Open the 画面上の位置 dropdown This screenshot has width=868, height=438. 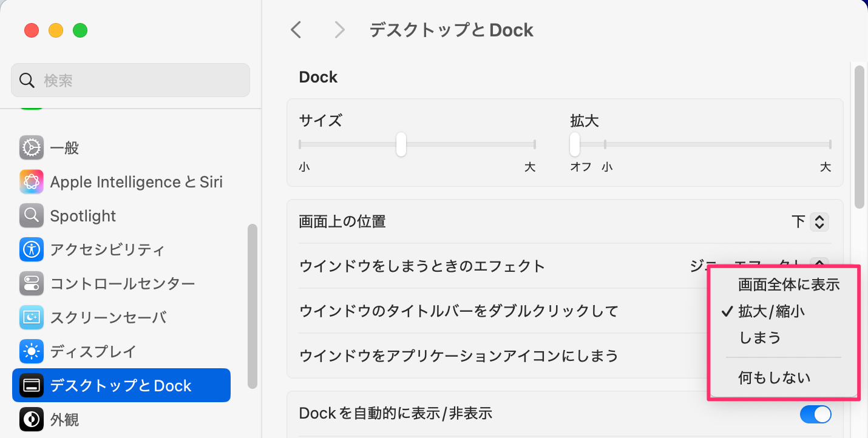[818, 221]
